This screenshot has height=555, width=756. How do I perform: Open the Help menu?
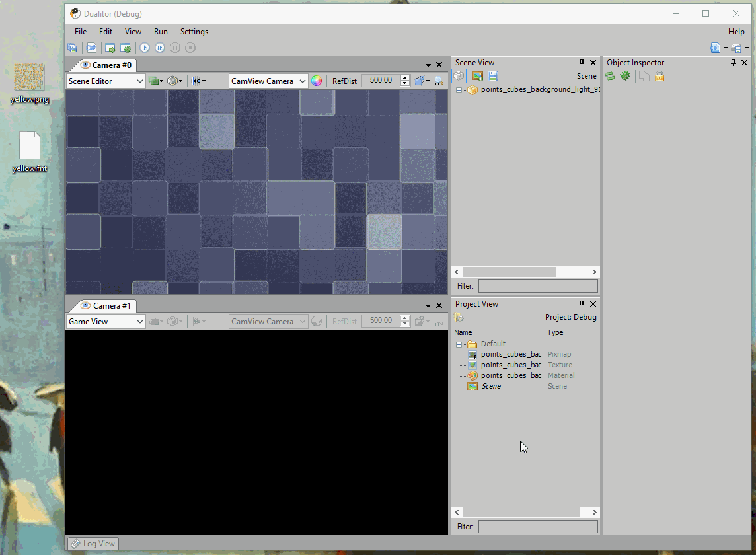coord(736,31)
